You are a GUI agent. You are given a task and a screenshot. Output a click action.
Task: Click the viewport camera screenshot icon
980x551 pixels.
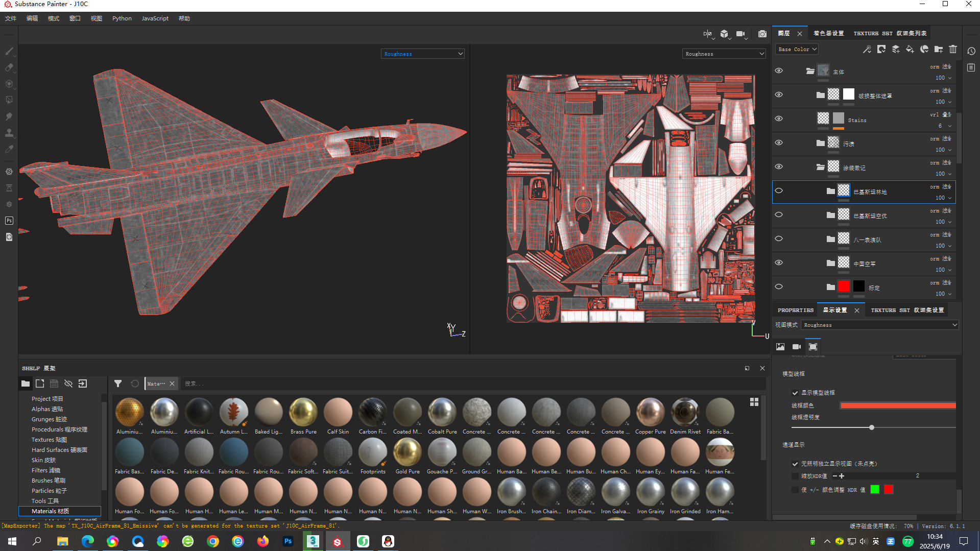(x=762, y=34)
